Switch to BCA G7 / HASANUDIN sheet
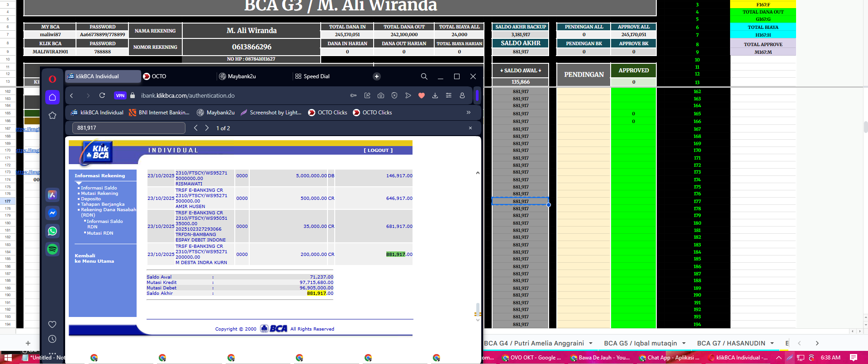This screenshot has height=364, width=868. pyautogui.click(x=731, y=343)
